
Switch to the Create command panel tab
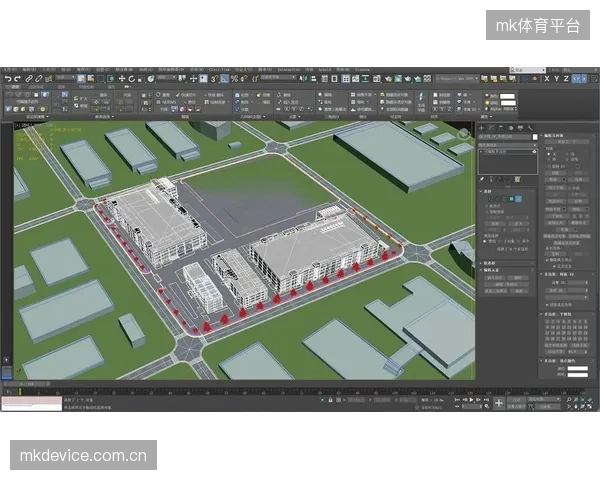(x=482, y=128)
